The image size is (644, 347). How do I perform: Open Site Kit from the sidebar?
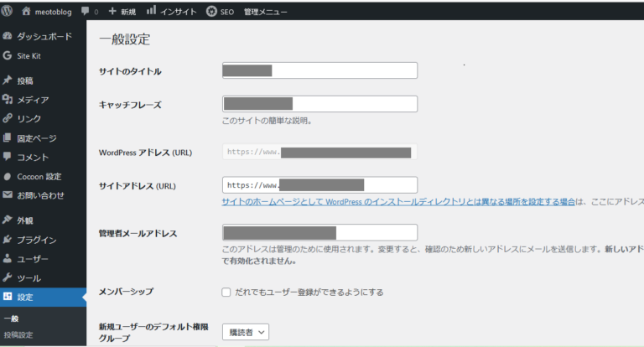[29, 55]
